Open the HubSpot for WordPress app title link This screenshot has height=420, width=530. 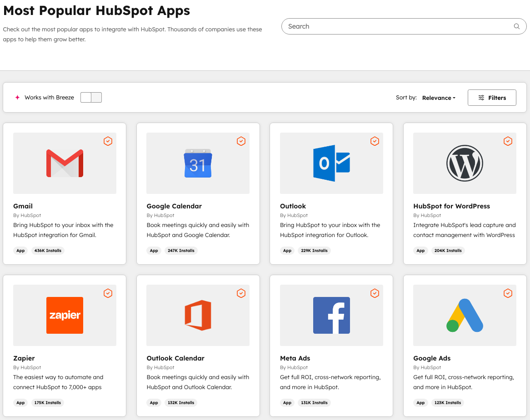pos(451,206)
